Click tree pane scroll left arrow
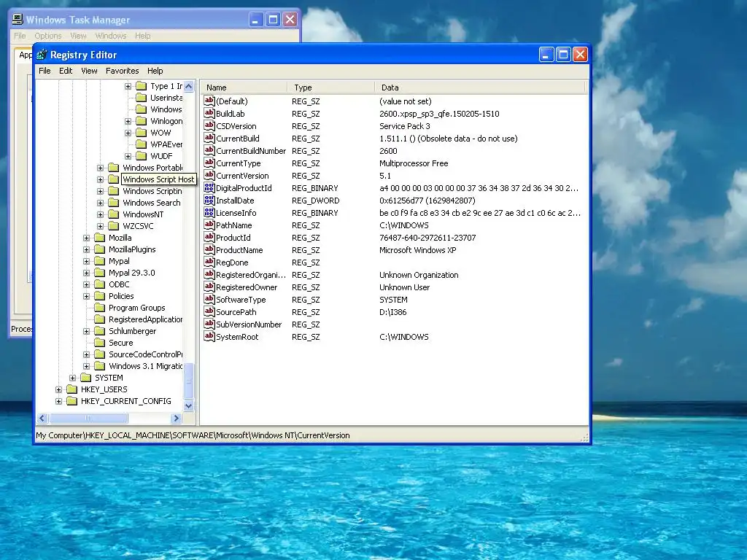747x560 pixels. coord(42,418)
